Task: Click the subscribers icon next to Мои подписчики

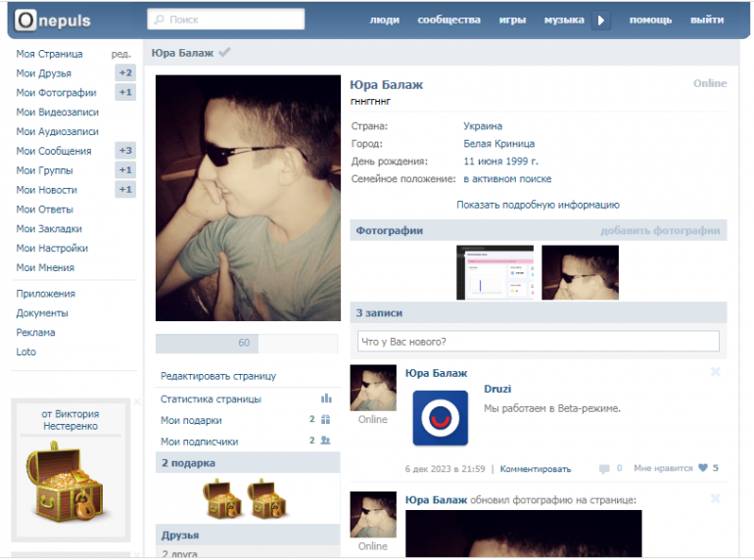Action: click(x=326, y=442)
